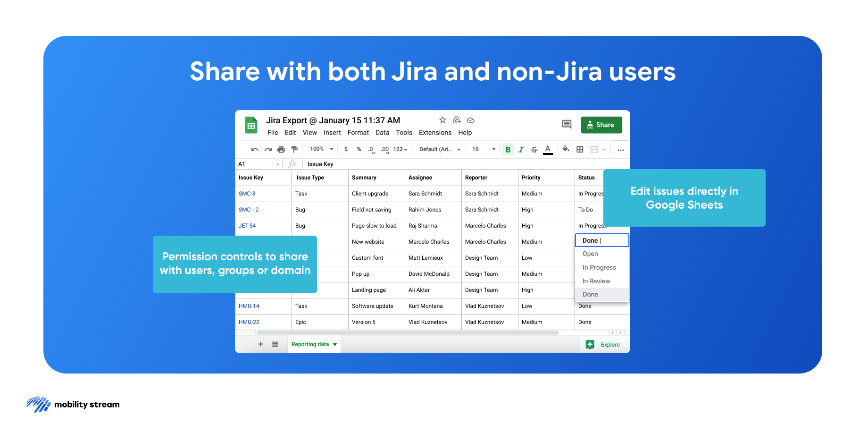Screen dimensions: 868x425
Task: Click the formula bar containing Issue Key
Action: pos(466,164)
